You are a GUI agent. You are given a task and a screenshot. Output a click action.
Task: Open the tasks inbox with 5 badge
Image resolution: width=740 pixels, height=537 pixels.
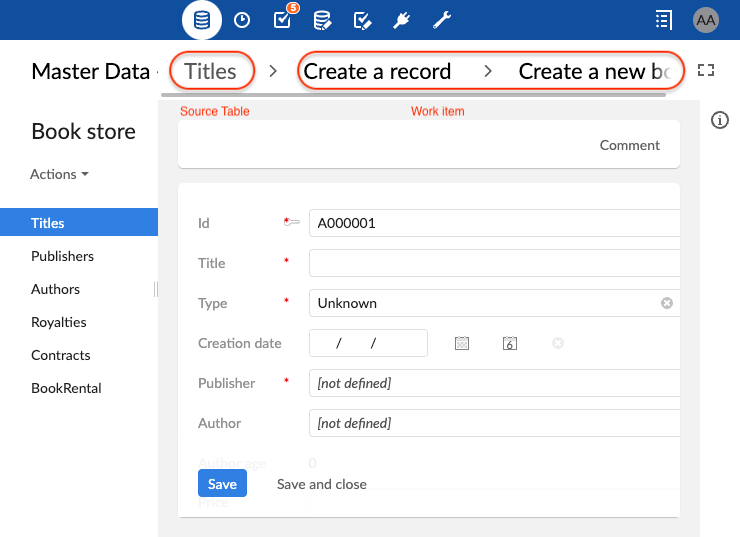coord(282,20)
